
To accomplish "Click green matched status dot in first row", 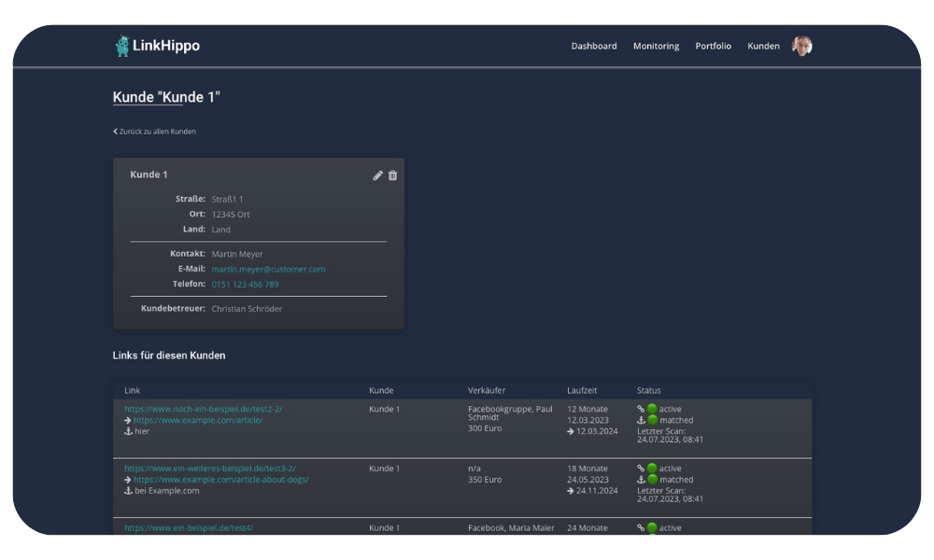I will pos(652,420).
